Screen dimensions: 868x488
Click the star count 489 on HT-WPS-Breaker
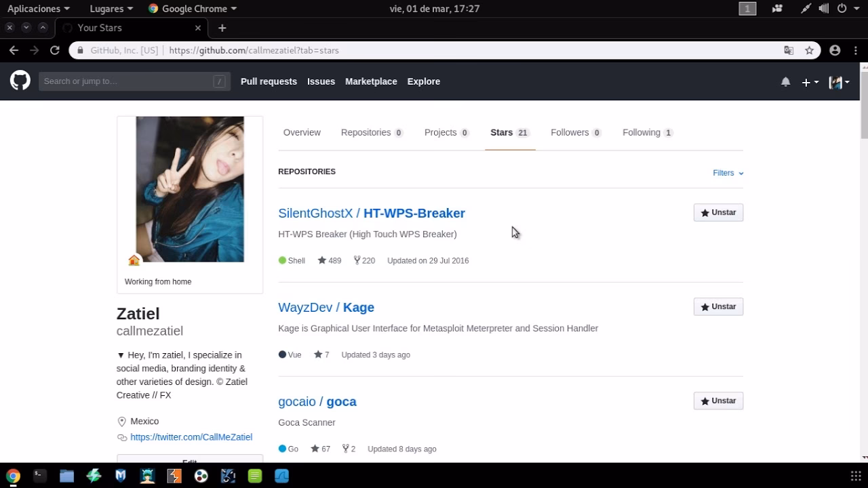(x=329, y=260)
